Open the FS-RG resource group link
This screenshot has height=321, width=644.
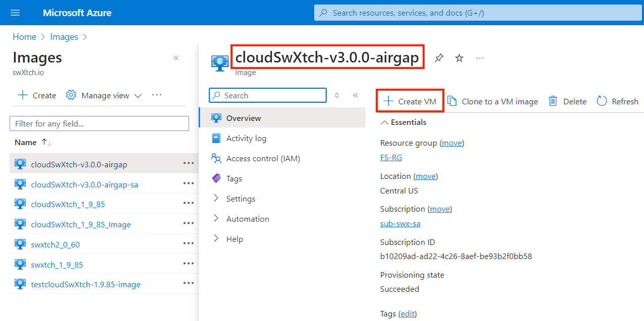pos(391,158)
